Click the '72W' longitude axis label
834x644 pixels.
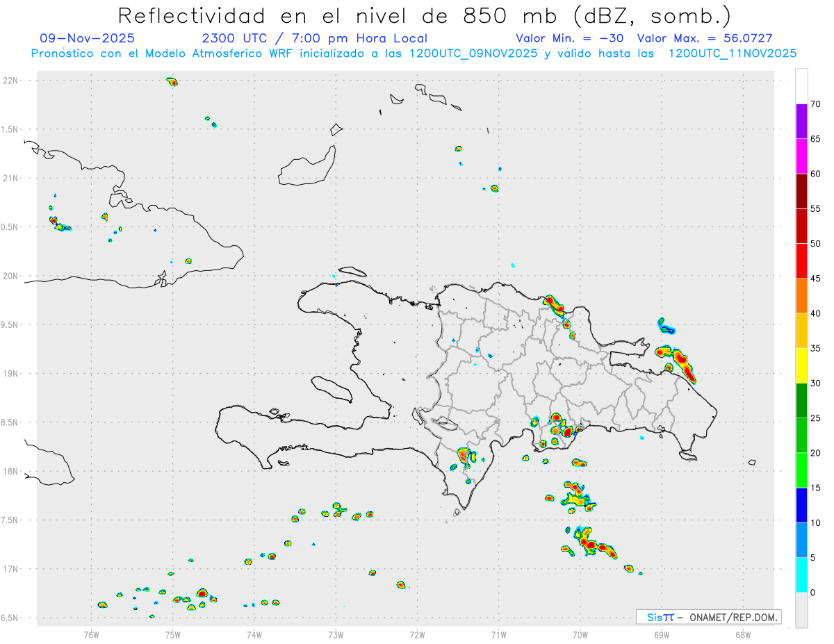[417, 634]
